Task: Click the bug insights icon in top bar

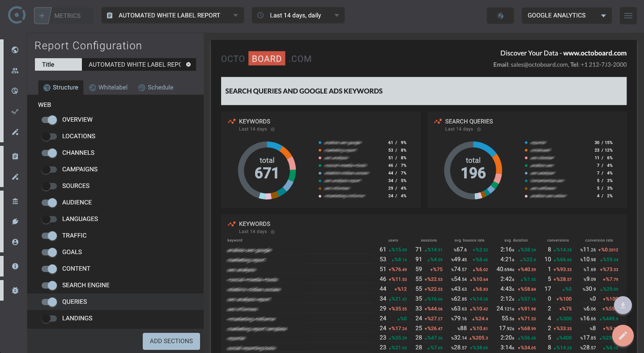Action: (500, 16)
